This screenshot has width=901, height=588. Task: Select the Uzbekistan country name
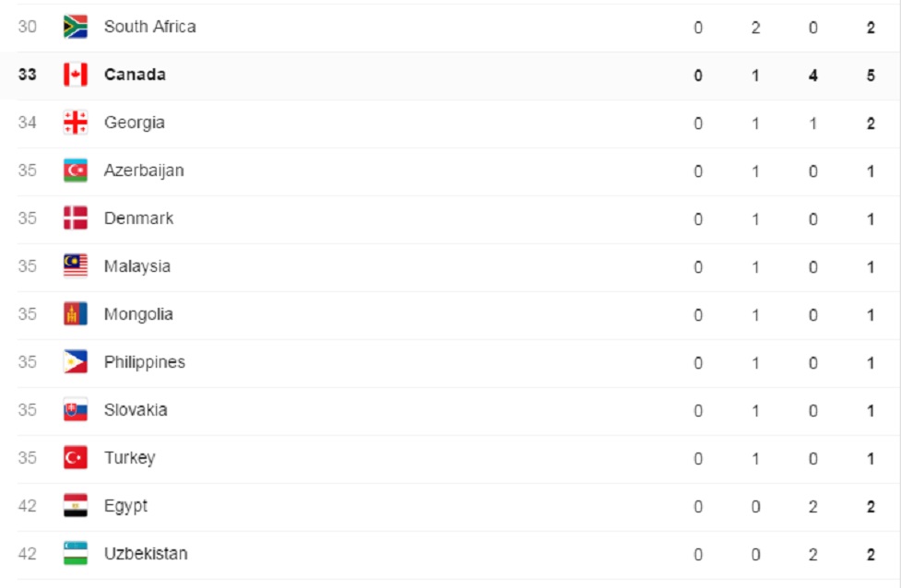[x=146, y=554]
